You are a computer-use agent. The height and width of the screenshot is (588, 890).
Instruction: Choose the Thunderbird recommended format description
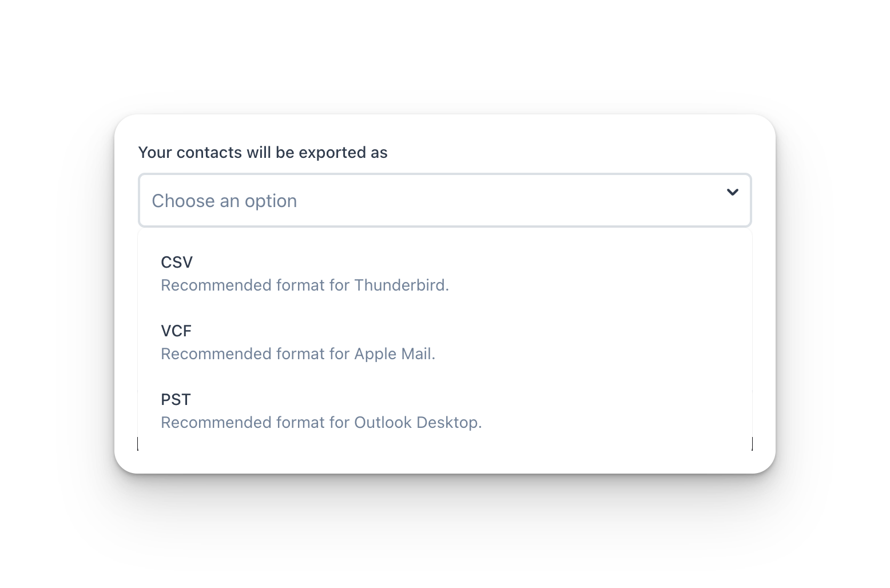coord(304,285)
